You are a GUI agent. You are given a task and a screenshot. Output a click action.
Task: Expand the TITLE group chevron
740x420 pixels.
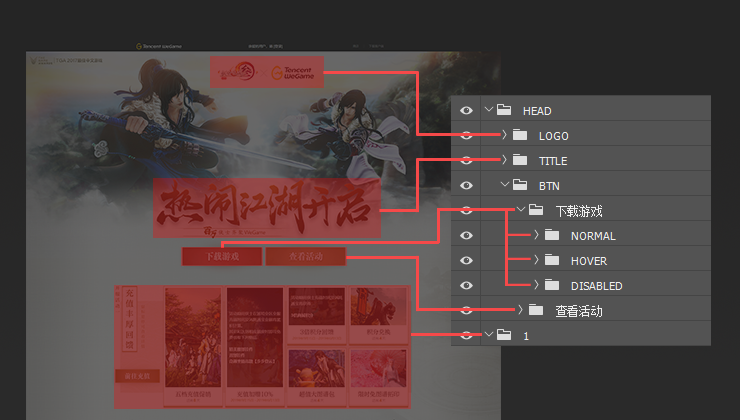[504, 160]
